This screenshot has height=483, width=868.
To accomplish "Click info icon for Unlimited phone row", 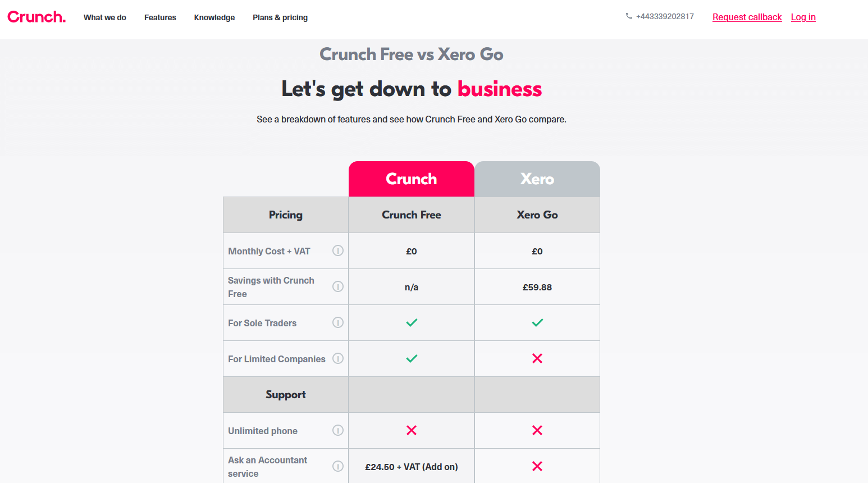I will 338,430.
